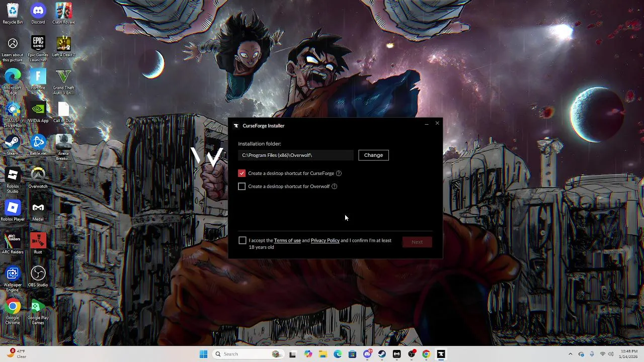This screenshot has width=644, height=362.
Task: Select the Medal desktop icon
Action: [x=38, y=211]
